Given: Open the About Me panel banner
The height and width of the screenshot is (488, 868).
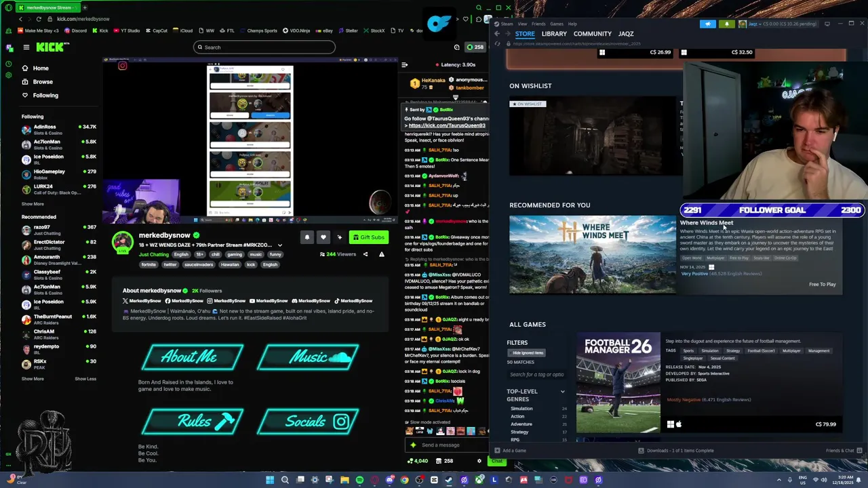Looking at the screenshot, I should click(193, 357).
